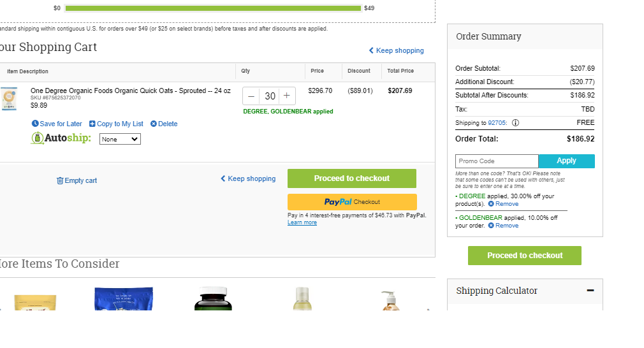Click the Keep shopping link at top

pos(397,50)
